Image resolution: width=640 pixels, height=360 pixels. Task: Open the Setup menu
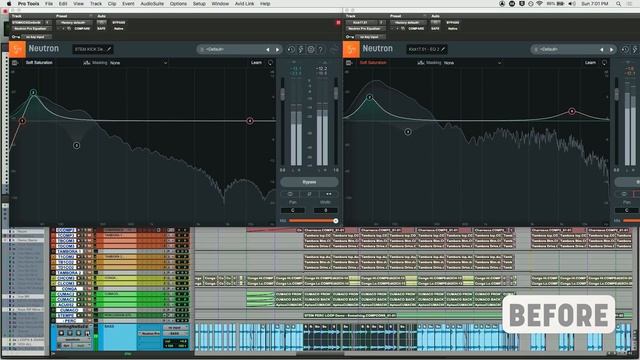[x=199, y=4]
